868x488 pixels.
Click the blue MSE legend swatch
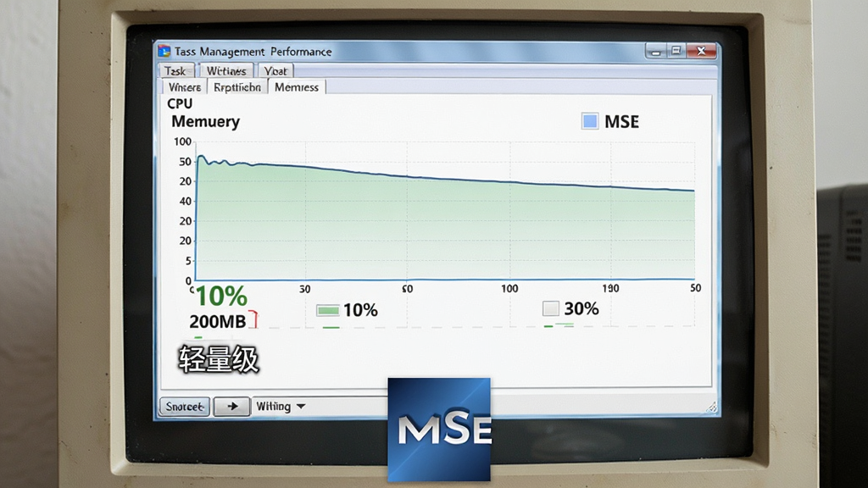[590, 121]
